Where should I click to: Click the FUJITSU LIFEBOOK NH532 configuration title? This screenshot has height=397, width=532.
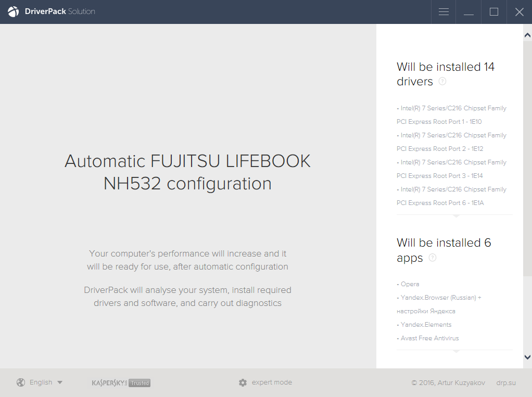click(187, 172)
